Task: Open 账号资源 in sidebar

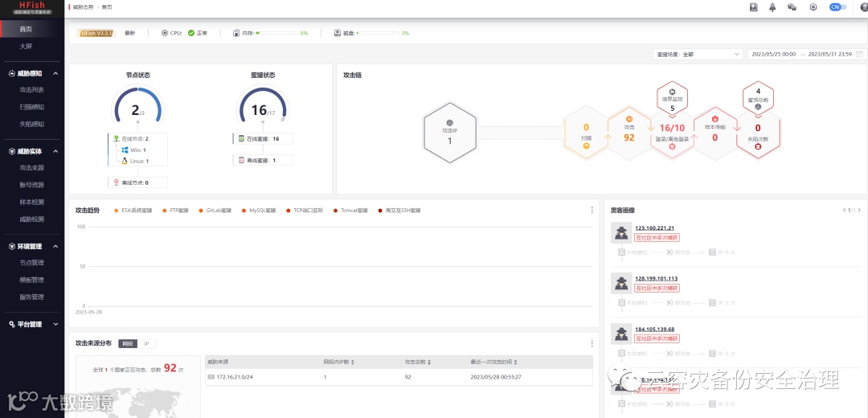Action: pyautogui.click(x=31, y=185)
